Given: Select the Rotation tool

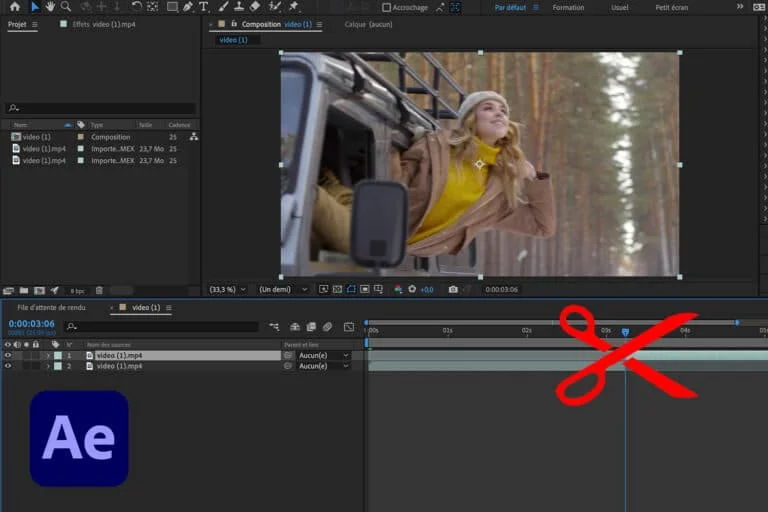Looking at the screenshot, I should click(137, 7).
